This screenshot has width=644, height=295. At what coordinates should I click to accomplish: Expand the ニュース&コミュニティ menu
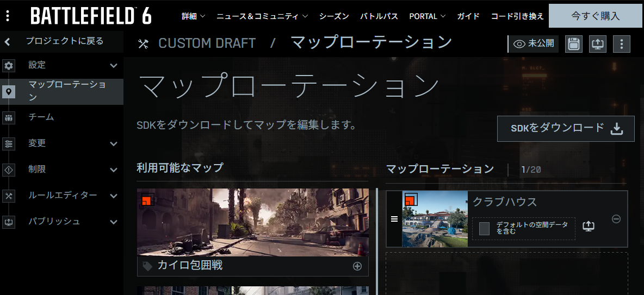click(x=262, y=16)
